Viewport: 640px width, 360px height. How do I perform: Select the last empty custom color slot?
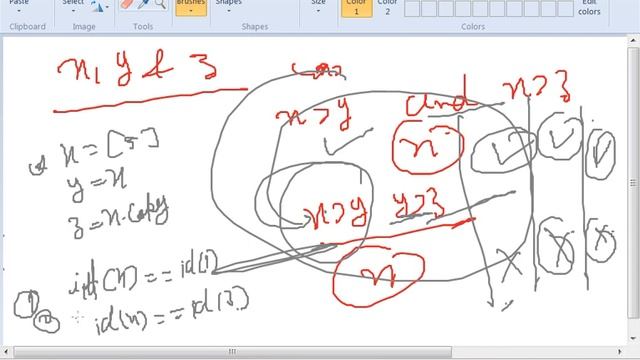pyautogui.click(x=565, y=8)
